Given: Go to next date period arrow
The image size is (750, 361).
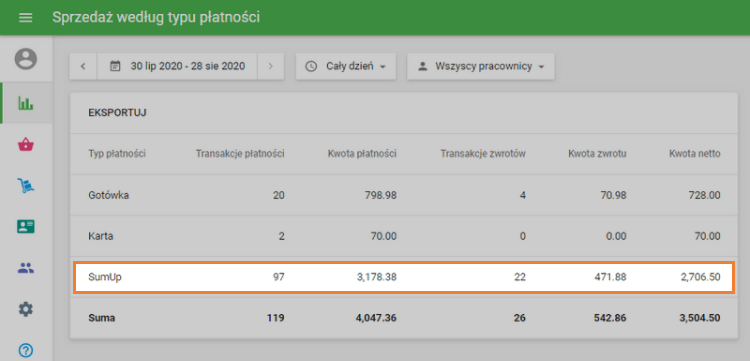Looking at the screenshot, I should click(271, 66).
